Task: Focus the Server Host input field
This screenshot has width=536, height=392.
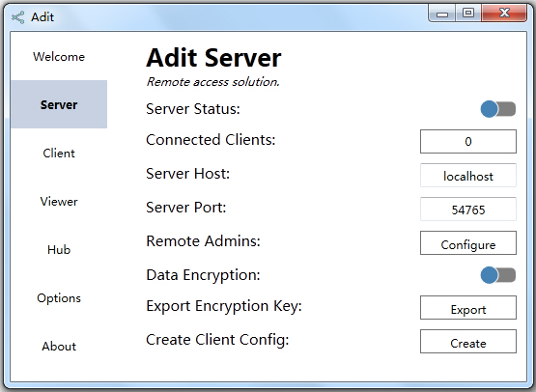Action: click(x=468, y=176)
